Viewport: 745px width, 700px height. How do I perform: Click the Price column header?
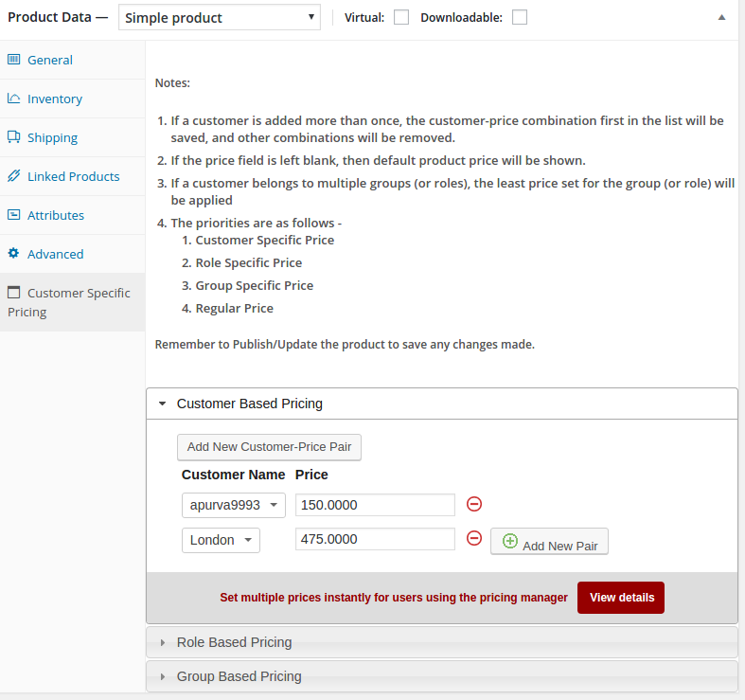[x=311, y=475]
